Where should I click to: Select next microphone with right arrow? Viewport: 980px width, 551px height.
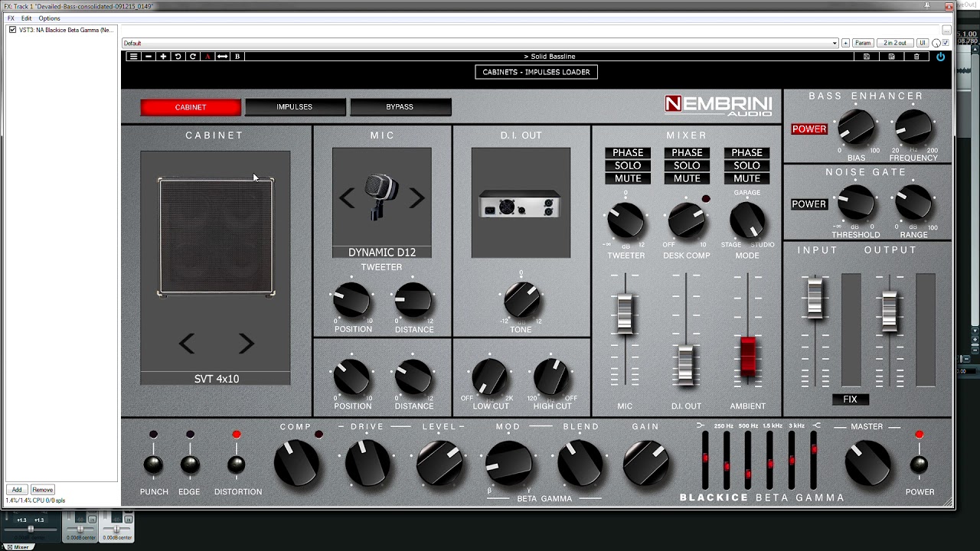(416, 198)
